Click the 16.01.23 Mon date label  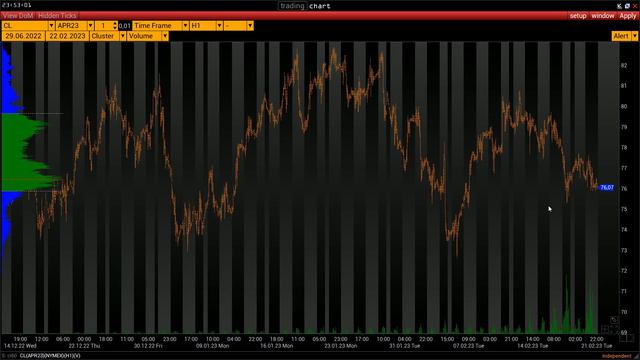277,346
